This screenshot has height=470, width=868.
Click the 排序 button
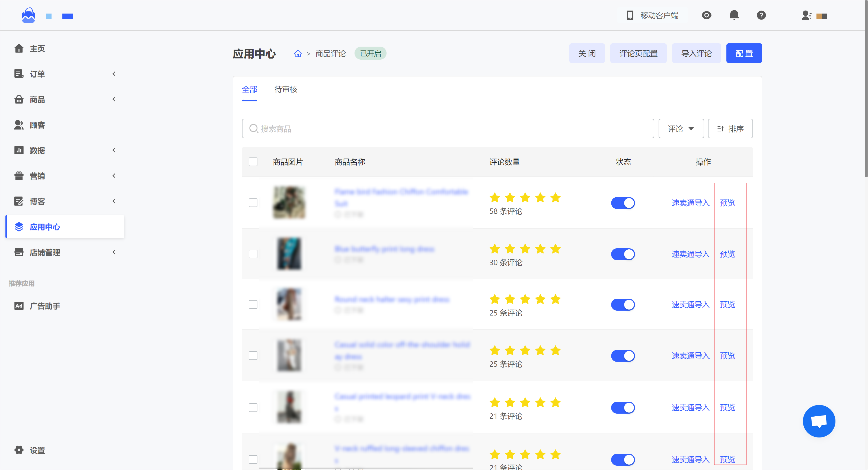click(x=730, y=128)
